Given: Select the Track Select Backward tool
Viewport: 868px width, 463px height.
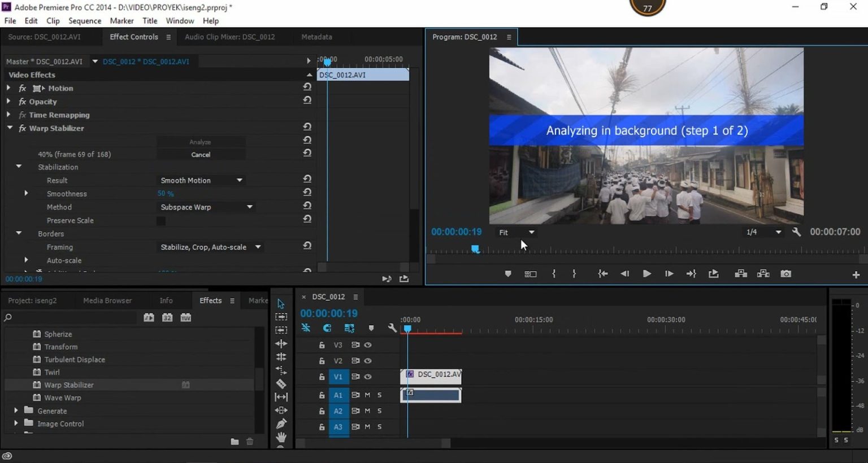Looking at the screenshot, I should click(x=281, y=330).
